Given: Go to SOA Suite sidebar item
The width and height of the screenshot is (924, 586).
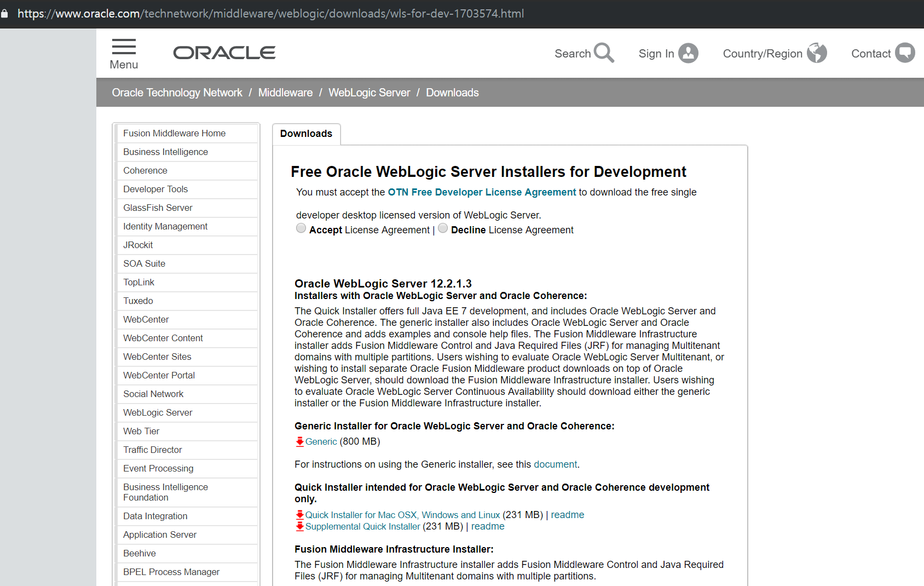Looking at the screenshot, I should click(187, 263).
